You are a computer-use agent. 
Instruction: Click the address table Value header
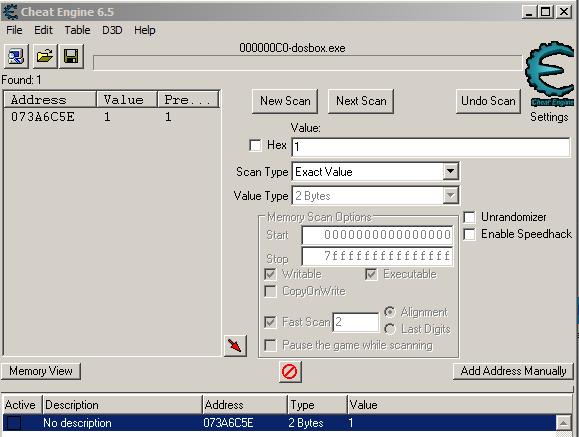(x=460, y=405)
